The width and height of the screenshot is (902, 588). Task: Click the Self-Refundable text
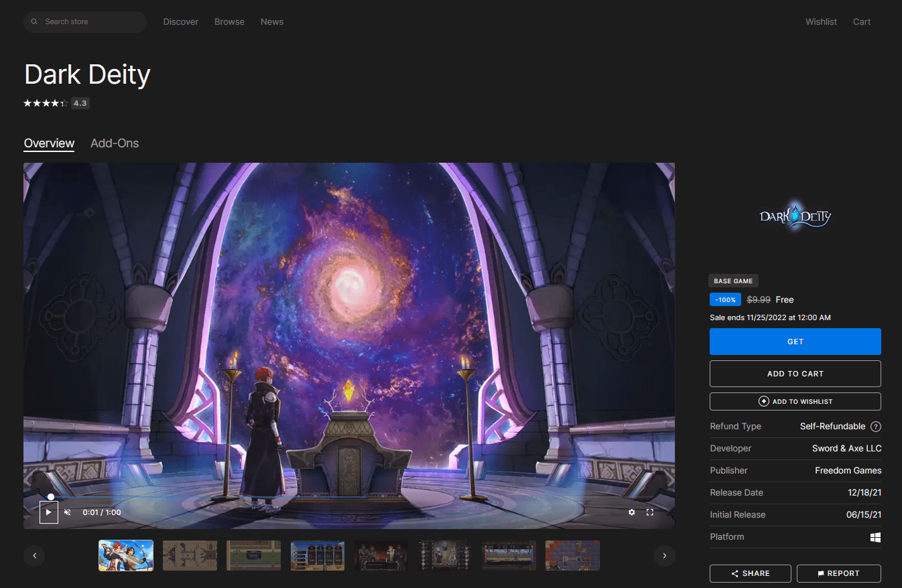pyautogui.click(x=832, y=427)
